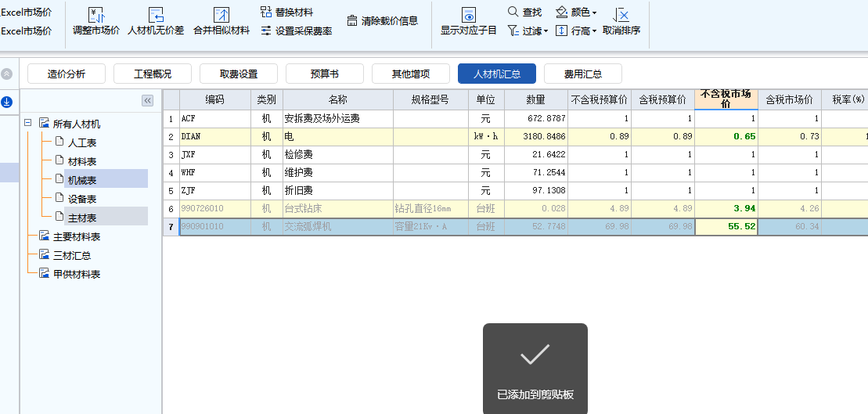Click the 折旧费 name cell
Screen dimensions: 868x414
338,191
